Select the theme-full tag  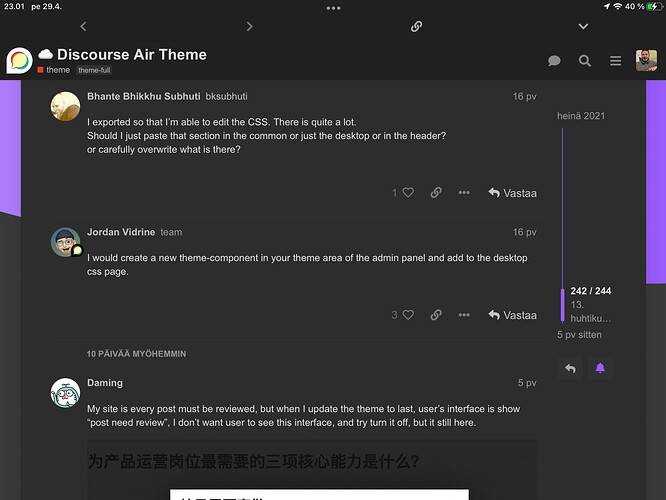click(x=93, y=70)
